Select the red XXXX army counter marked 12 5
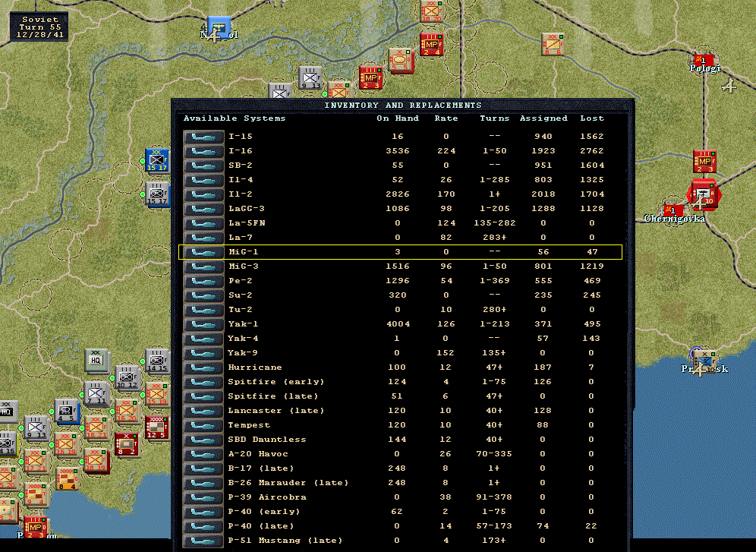Screen dimensions: 756x552 [x=157, y=427]
